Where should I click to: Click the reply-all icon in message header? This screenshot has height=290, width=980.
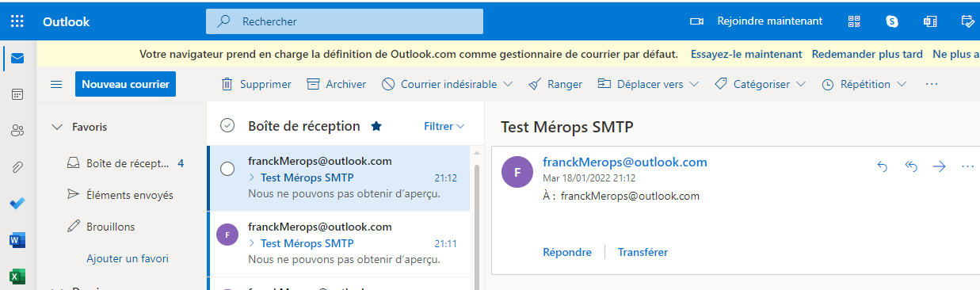pyautogui.click(x=911, y=166)
